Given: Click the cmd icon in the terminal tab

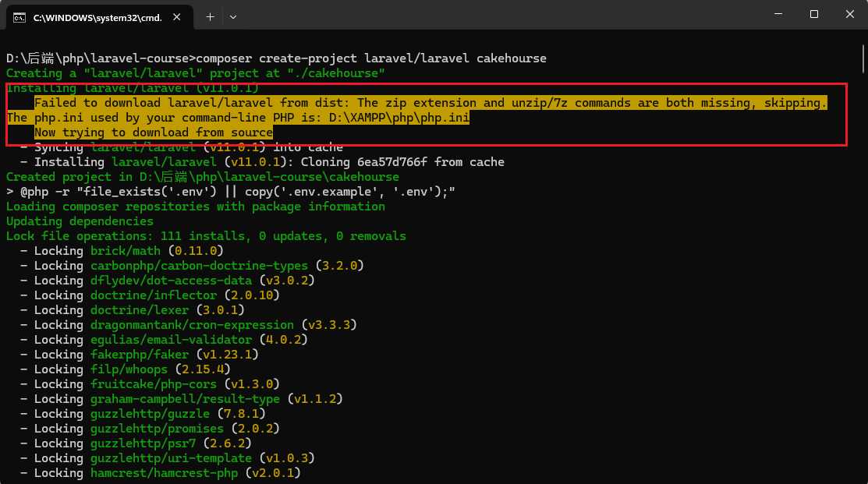Looking at the screenshot, I should [19, 18].
